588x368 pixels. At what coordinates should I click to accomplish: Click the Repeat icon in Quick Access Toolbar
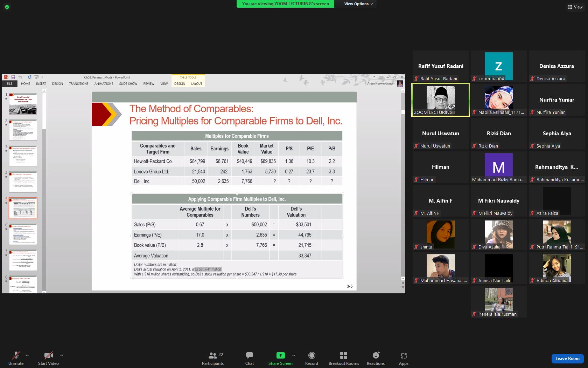(x=29, y=77)
